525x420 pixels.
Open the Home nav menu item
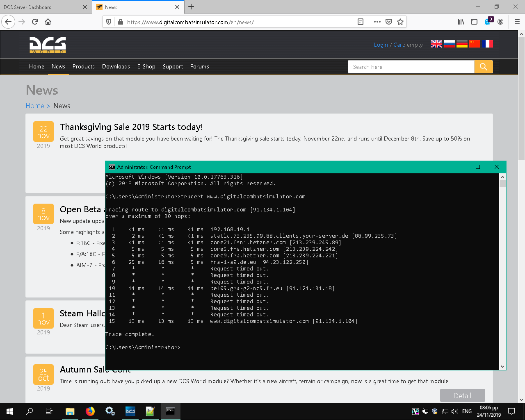click(x=37, y=66)
